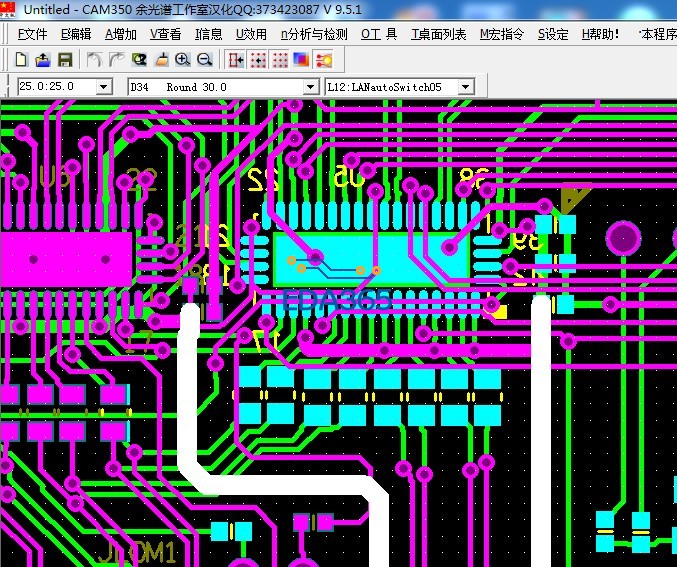Zoom out with the magnifier minus
The image size is (677, 567).
pos(205,60)
